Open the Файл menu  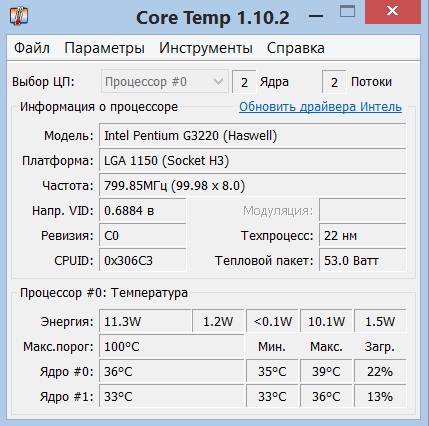[x=32, y=48]
